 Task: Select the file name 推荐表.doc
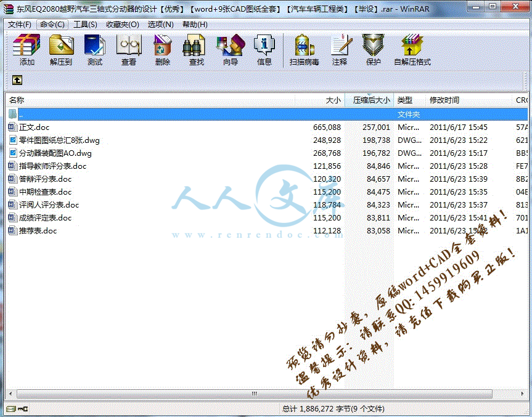click(38, 230)
